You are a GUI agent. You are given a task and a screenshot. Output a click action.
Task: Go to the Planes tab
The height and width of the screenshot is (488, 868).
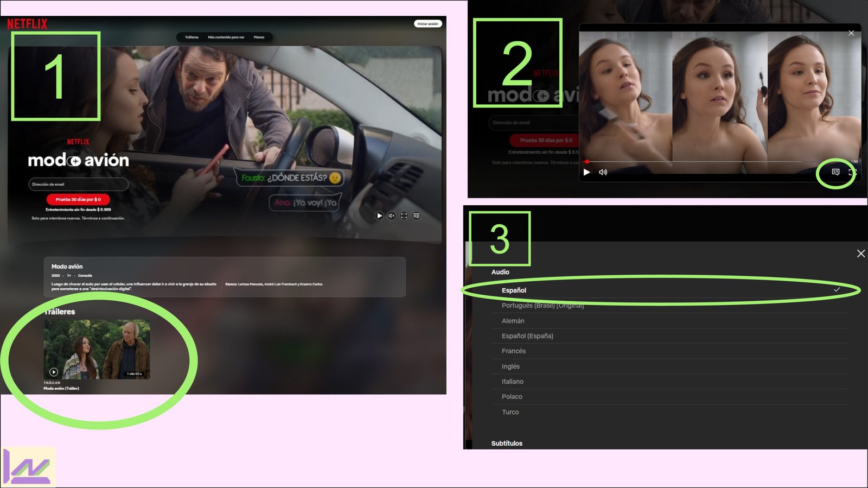pos(259,37)
